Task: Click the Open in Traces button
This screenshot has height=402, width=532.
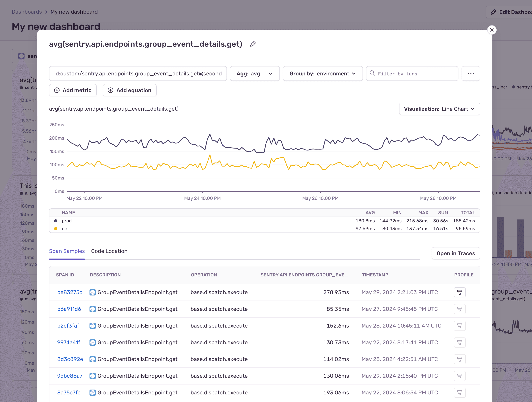Action: 456,253
